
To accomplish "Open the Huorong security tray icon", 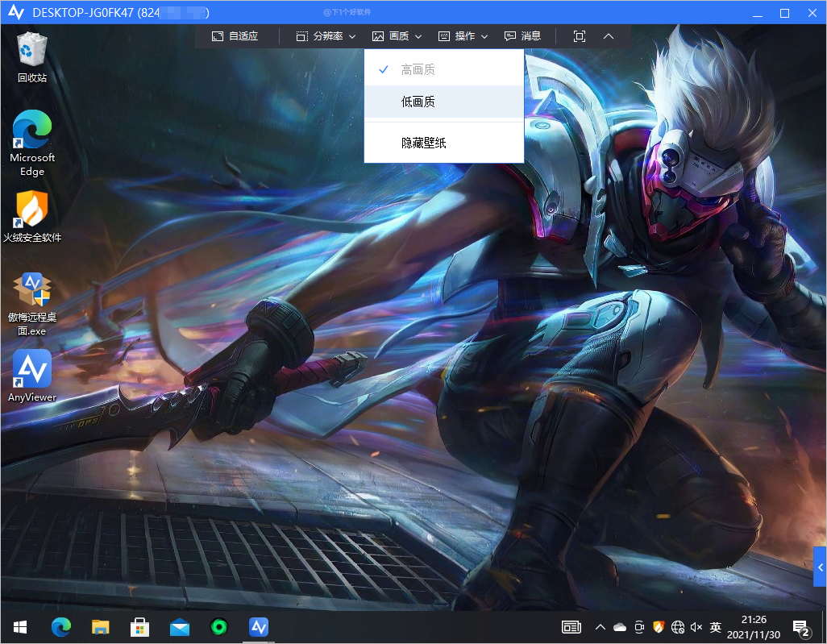I will (659, 627).
